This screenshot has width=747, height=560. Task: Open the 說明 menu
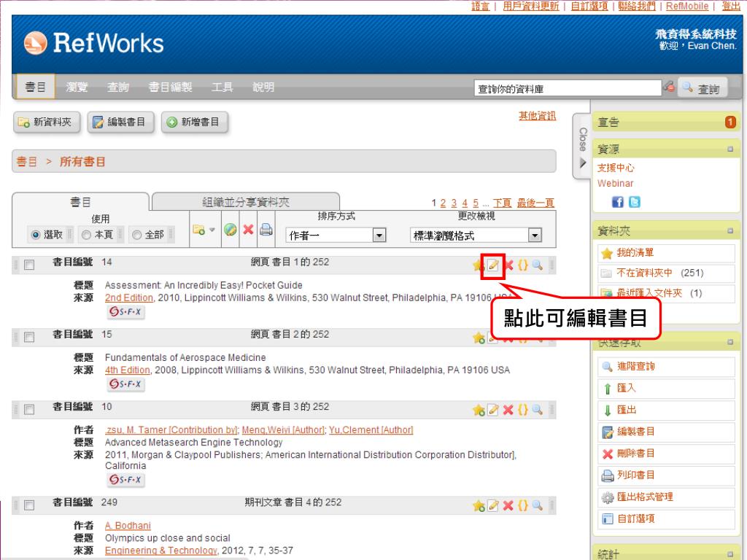pos(263,87)
